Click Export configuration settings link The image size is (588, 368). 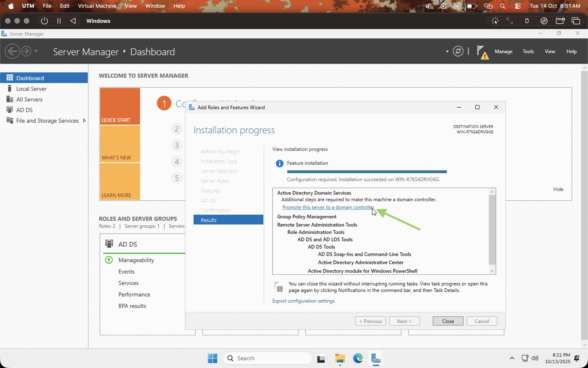(x=303, y=301)
